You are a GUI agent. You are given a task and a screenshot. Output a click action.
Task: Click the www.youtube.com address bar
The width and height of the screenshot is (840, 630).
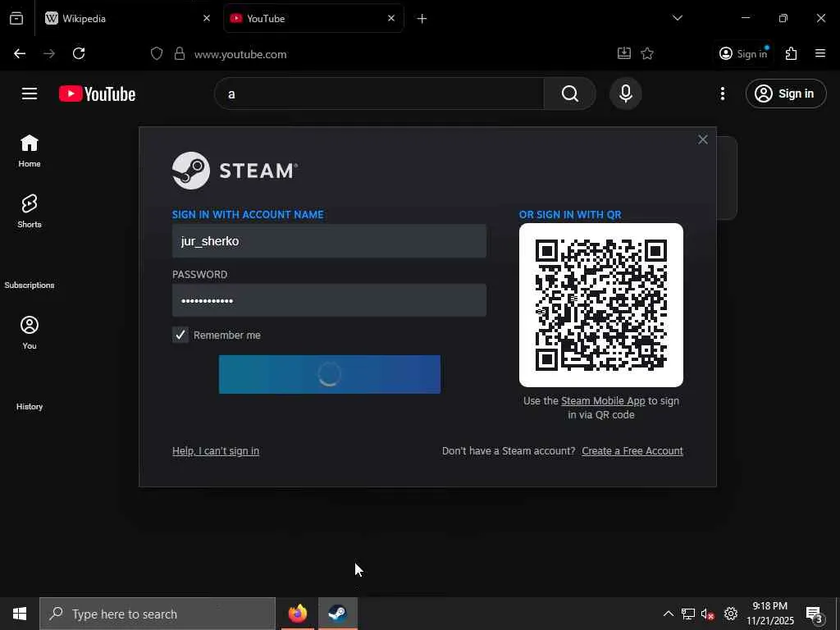(240, 54)
